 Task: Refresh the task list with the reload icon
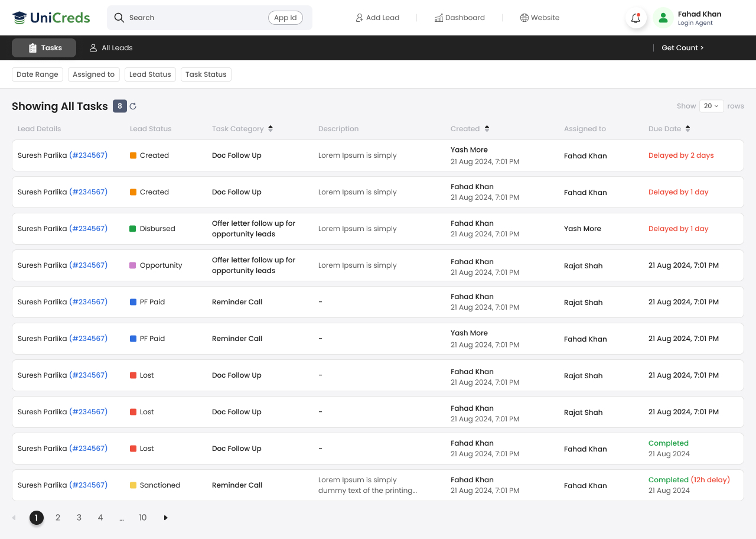pos(133,106)
